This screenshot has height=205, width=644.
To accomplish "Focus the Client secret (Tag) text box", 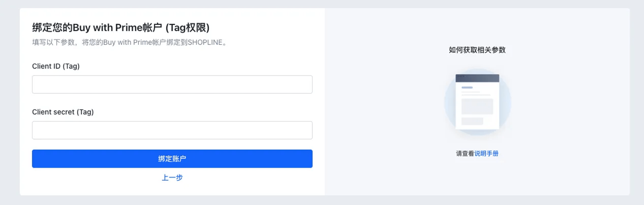I will pyautogui.click(x=172, y=130).
